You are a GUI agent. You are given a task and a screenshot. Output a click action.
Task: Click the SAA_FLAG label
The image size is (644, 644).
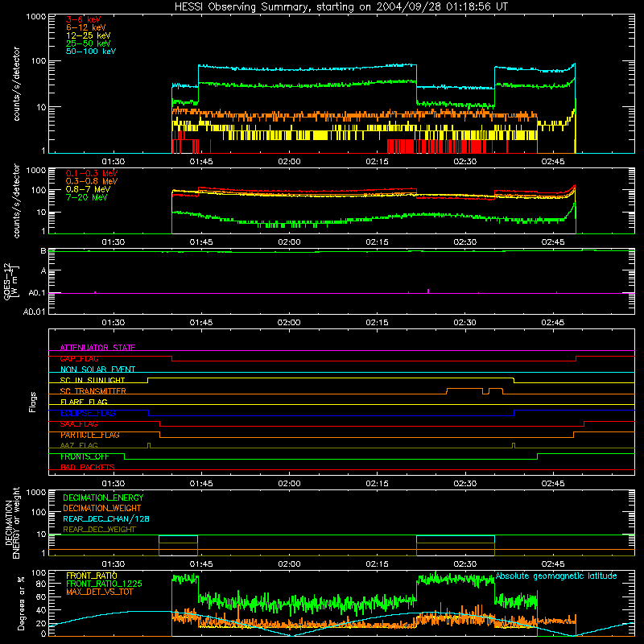(79, 424)
